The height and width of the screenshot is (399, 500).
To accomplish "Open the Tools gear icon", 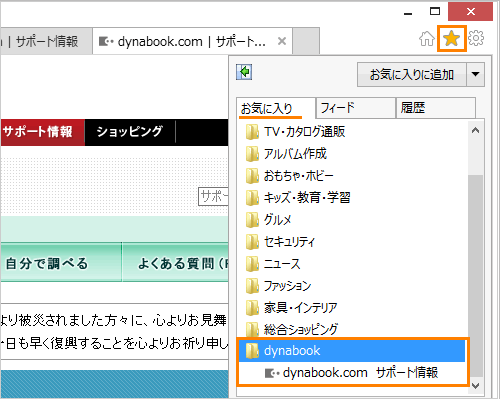I will point(476,38).
